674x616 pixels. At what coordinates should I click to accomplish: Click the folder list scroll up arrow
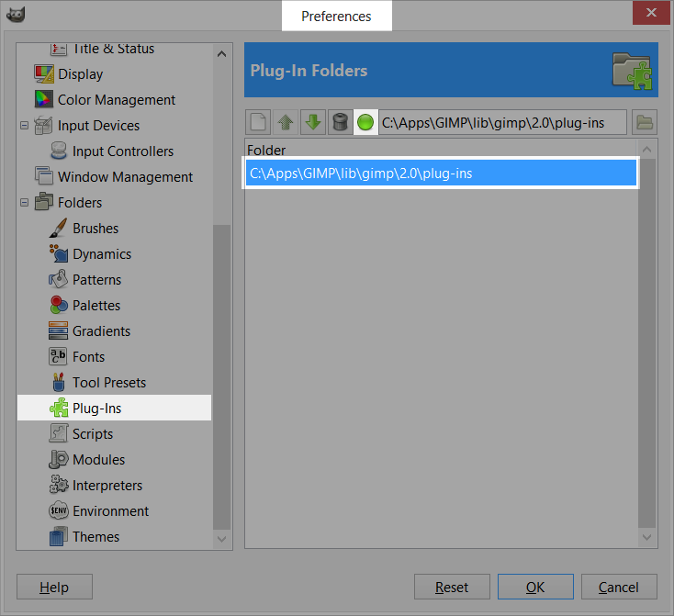click(x=647, y=150)
